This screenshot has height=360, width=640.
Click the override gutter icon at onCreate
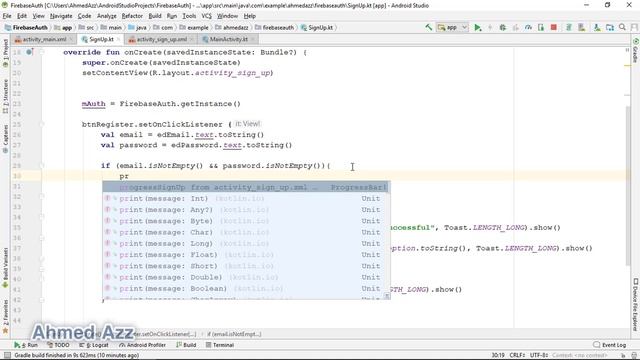[29, 52]
